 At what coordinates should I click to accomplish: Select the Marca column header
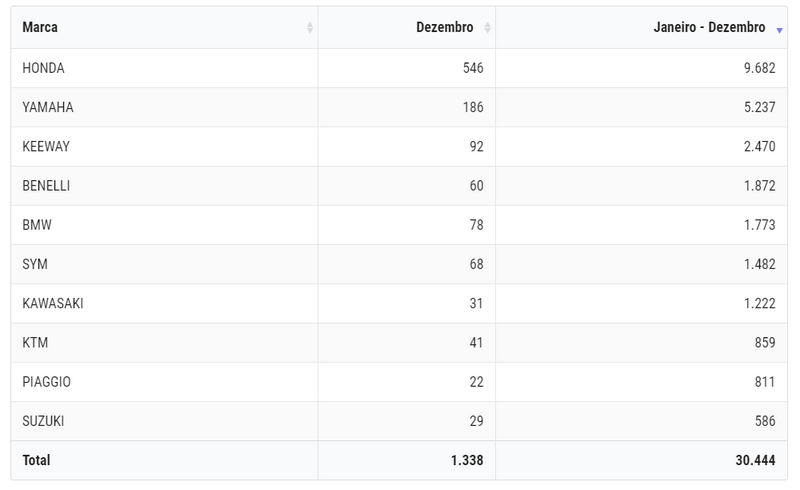[40, 27]
